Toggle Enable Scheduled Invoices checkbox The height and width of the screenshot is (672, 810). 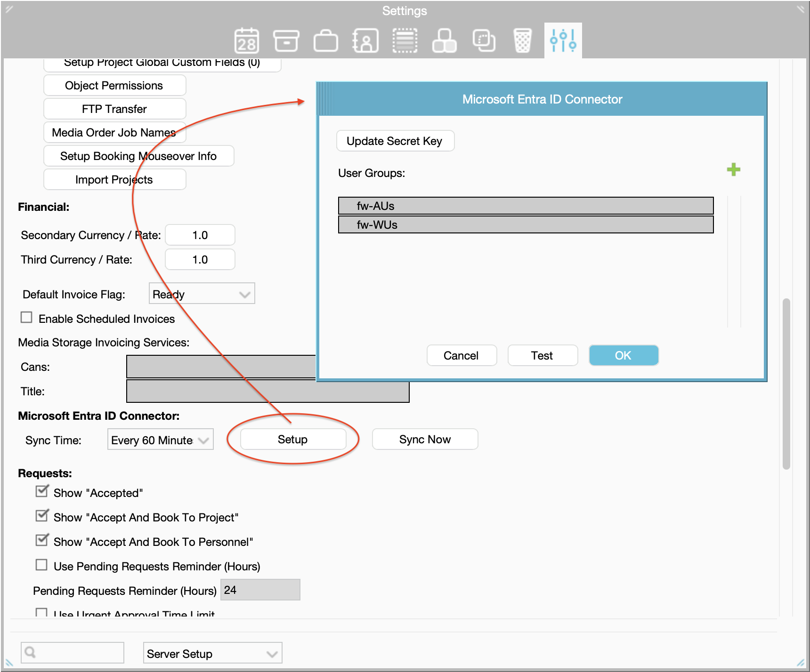tap(26, 318)
